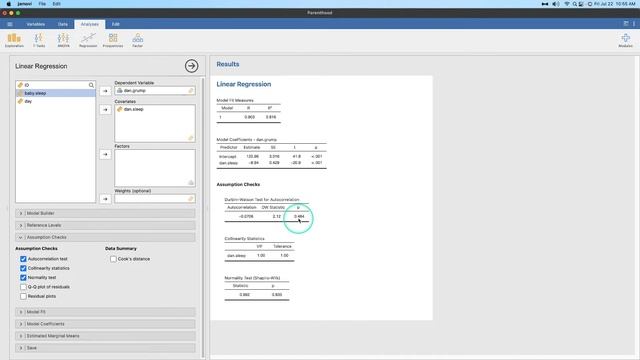
Task: Click the Linear Regression heading in Results
Action: (244, 84)
